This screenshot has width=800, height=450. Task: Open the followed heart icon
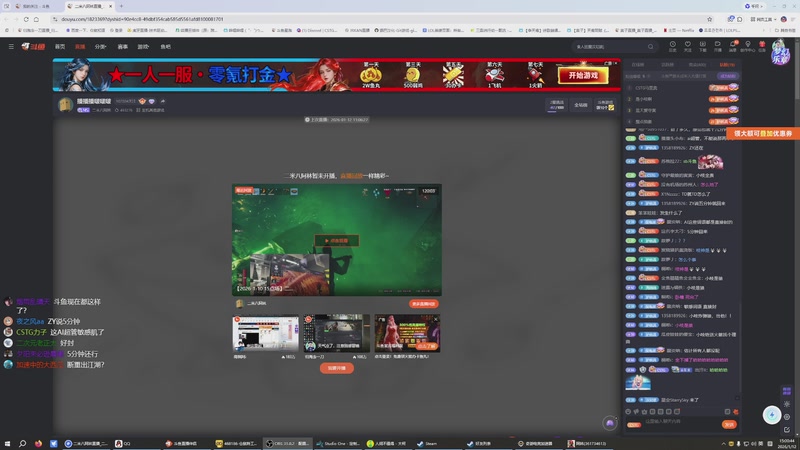687,46
